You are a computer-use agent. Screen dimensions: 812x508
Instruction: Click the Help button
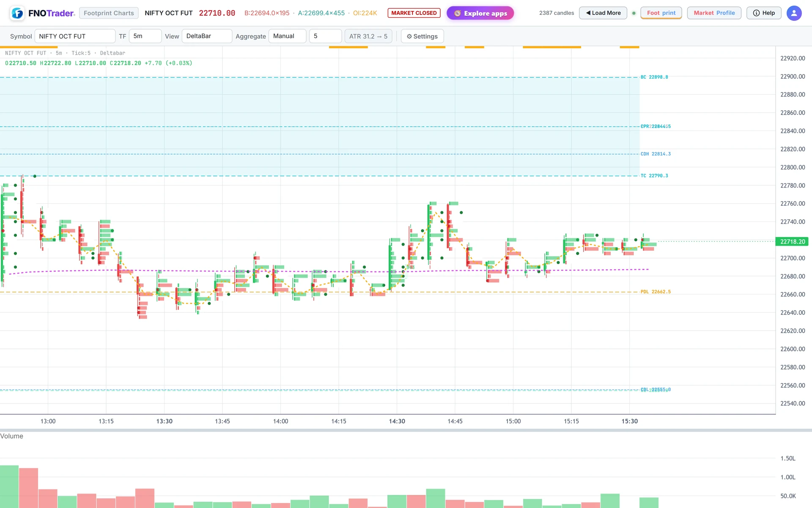[764, 13]
